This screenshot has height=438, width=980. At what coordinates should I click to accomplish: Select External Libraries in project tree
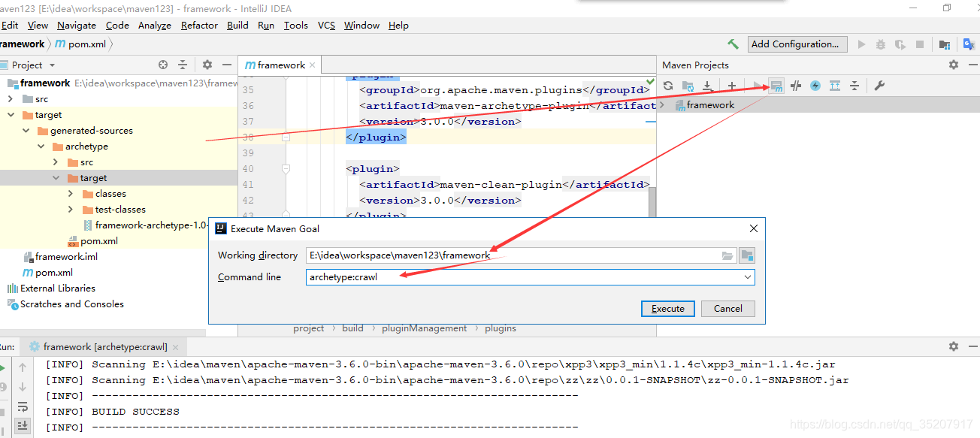51,288
